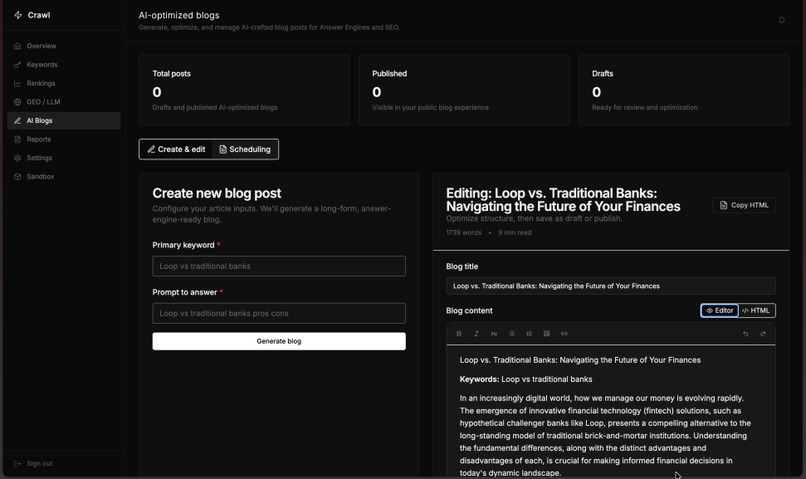Viewport: 806px width, 479px height.
Task: Click in the first paragraph of blog content
Action: (x=606, y=435)
